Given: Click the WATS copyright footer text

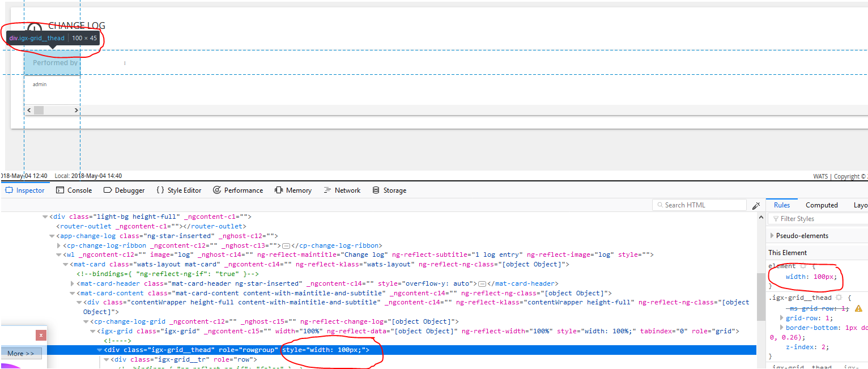Looking at the screenshot, I should coord(840,177).
